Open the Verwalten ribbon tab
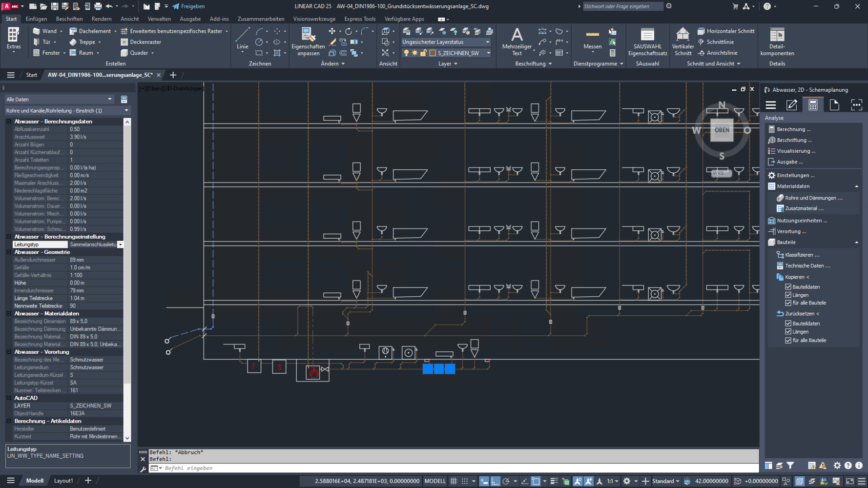This screenshot has width=868, height=488. pos(159,19)
